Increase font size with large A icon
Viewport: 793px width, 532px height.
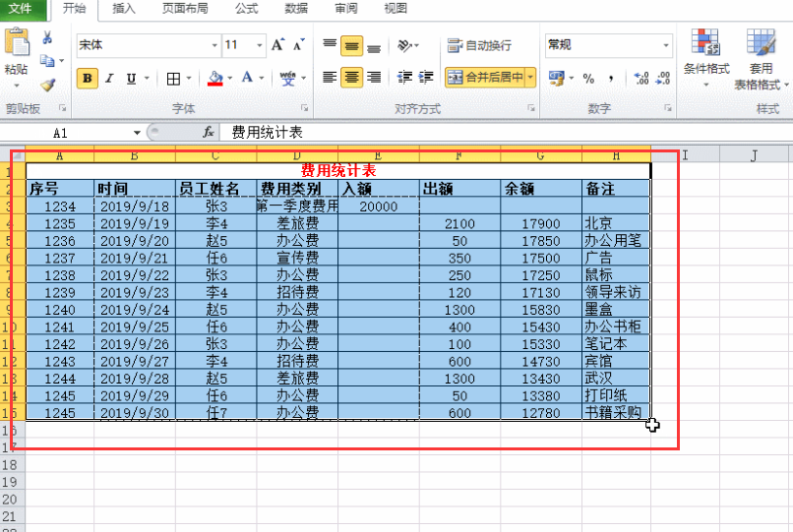[277, 45]
